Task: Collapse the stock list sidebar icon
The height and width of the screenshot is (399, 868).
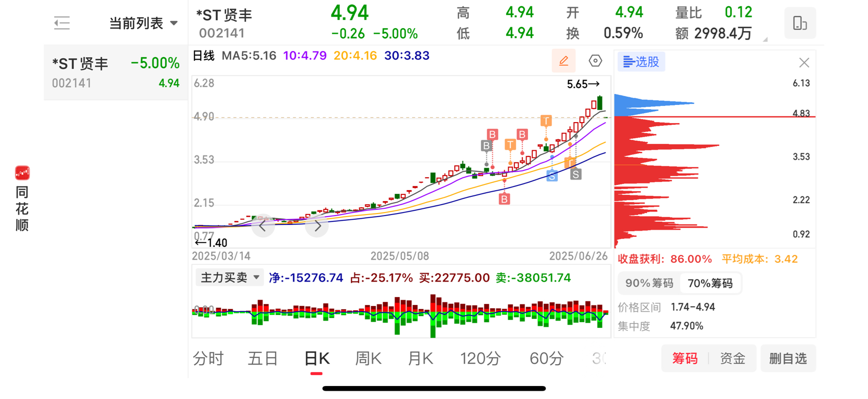Action: tap(62, 23)
